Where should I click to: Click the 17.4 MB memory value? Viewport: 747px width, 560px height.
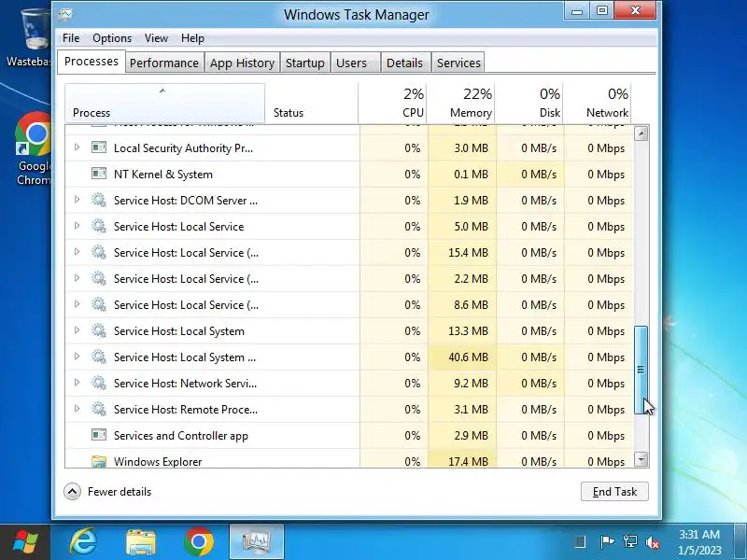coord(468,461)
